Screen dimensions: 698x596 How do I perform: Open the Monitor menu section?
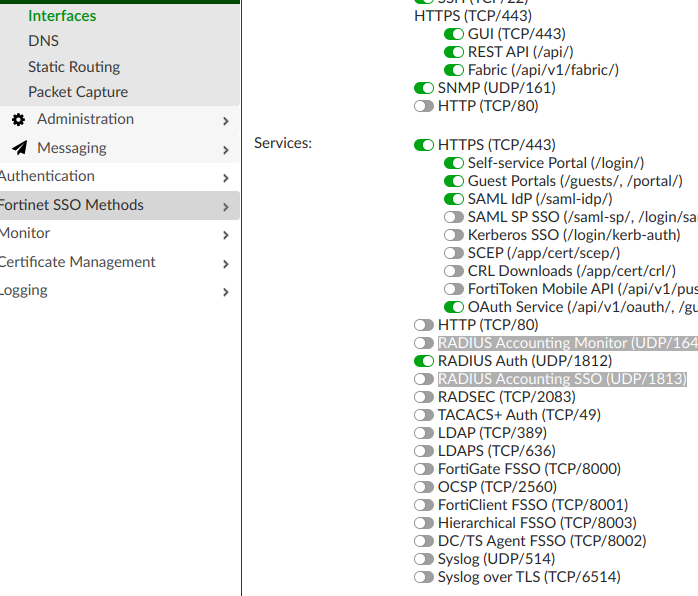[x=26, y=233]
